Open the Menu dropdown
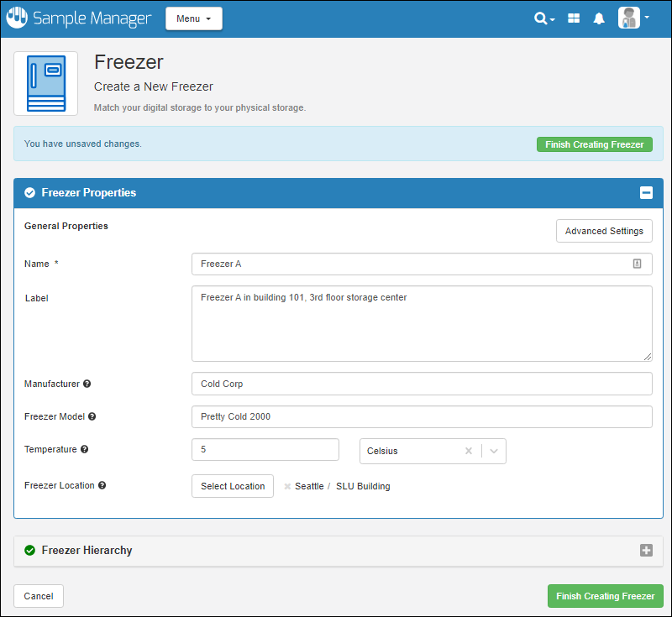 (193, 18)
